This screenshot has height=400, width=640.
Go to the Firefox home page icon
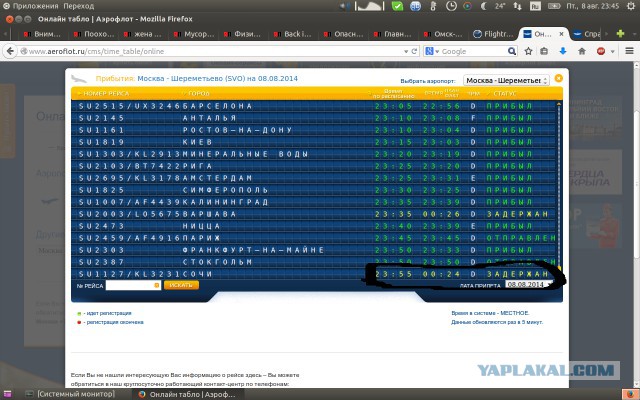click(582, 51)
